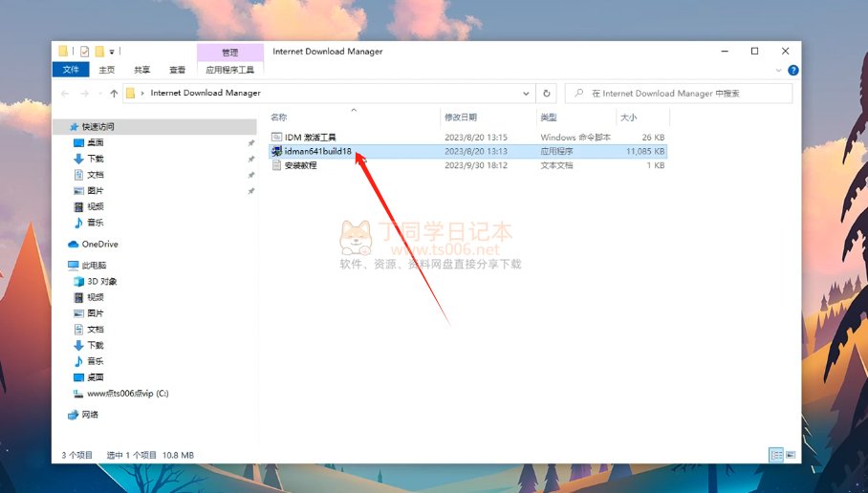Screen dimensions: 868x493
Task: Open Quick Access toolbar customize dropdown
Action: click(x=112, y=52)
